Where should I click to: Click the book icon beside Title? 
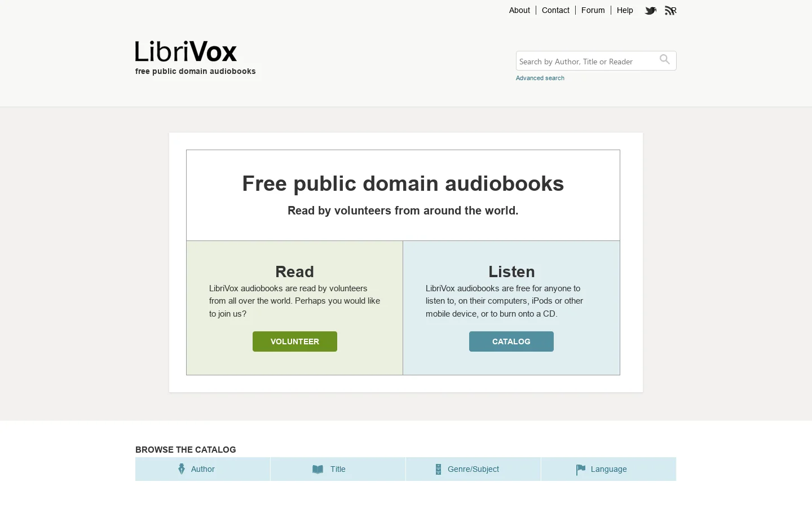[x=318, y=469]
